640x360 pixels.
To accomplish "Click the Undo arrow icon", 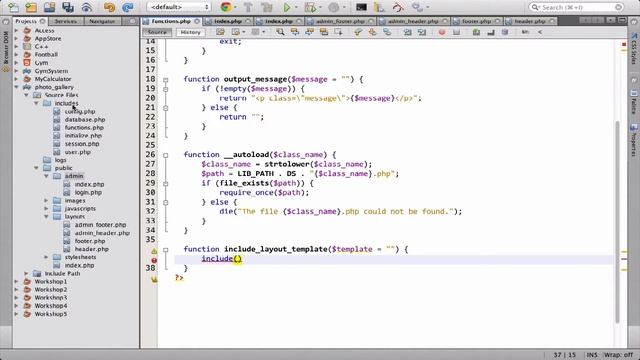I will [x=109, y=7].
